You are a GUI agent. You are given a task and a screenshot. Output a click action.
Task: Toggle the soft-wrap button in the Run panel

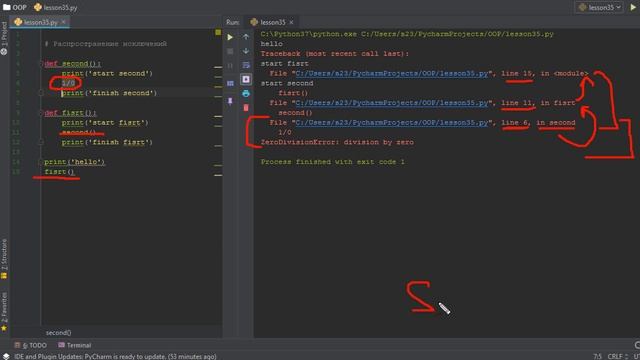pyautogui.click(x=246, y=65)
